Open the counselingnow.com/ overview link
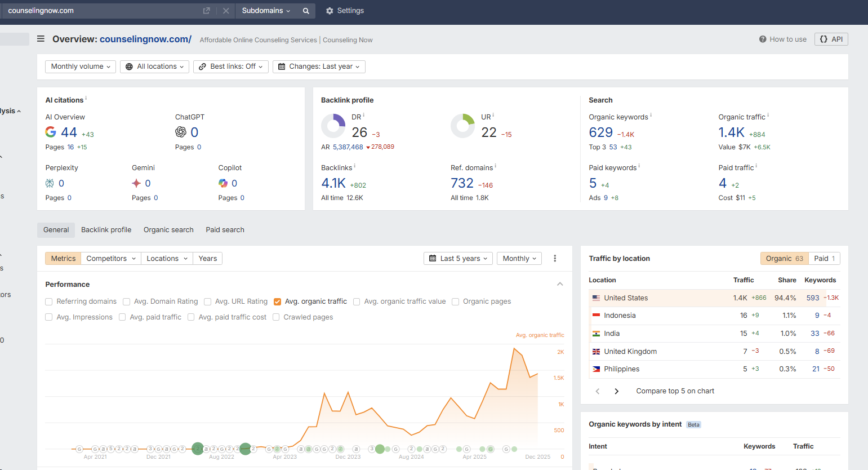Image resolution: width=868 pixels, height=470 pixels. coord(145,39)
